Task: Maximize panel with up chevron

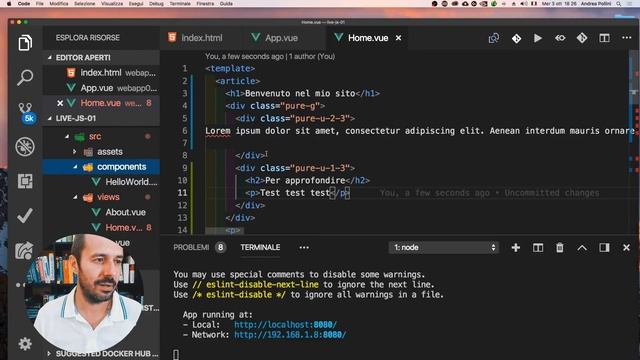Action: pos(582,248)
